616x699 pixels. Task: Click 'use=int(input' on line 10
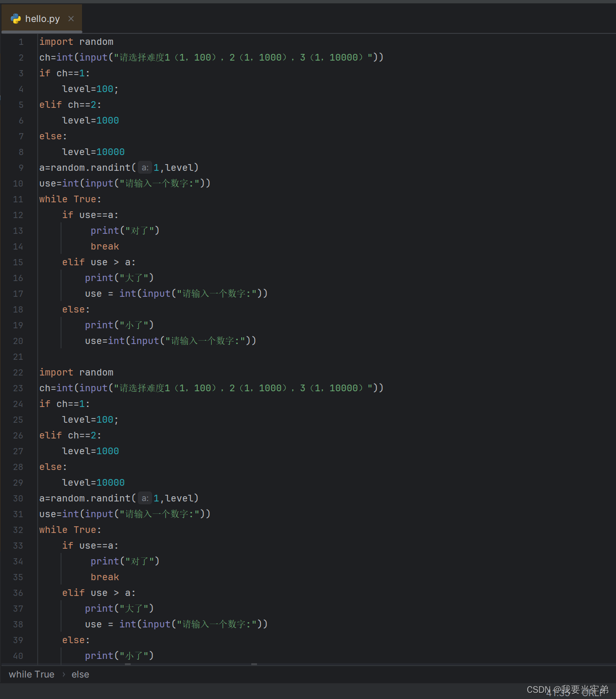point(76,184)
